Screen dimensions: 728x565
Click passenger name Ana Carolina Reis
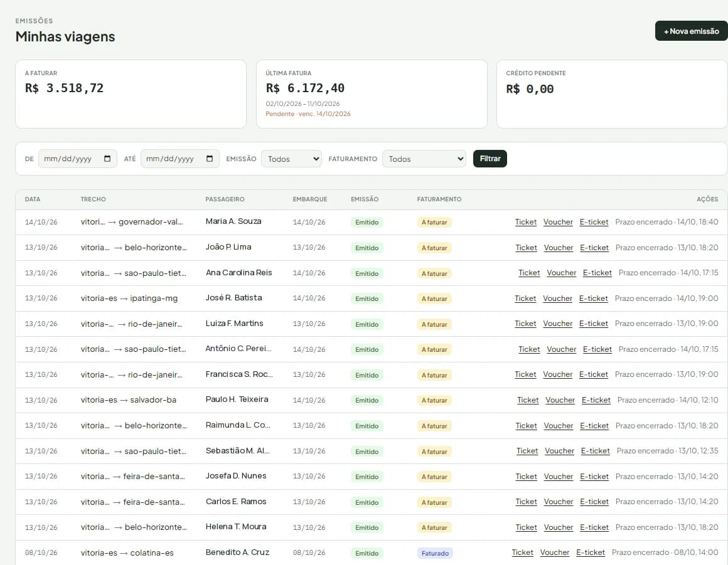[x=238, y=273]
